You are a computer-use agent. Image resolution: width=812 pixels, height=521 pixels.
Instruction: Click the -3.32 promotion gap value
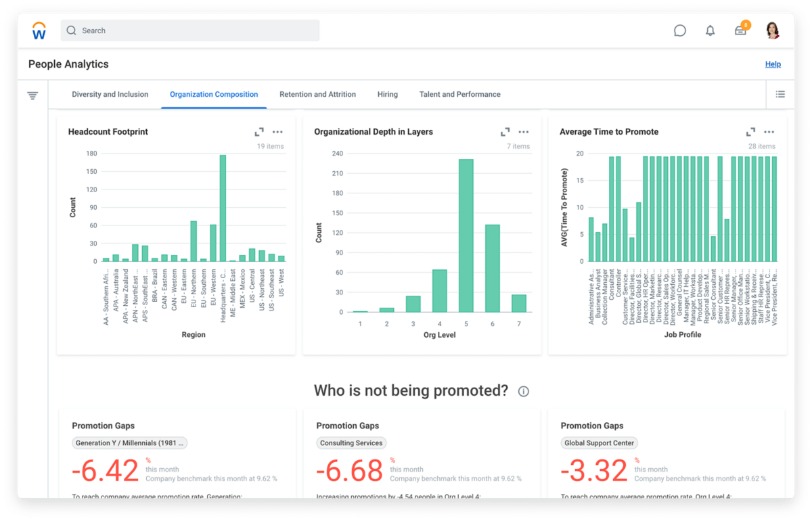tap(595, 471)
